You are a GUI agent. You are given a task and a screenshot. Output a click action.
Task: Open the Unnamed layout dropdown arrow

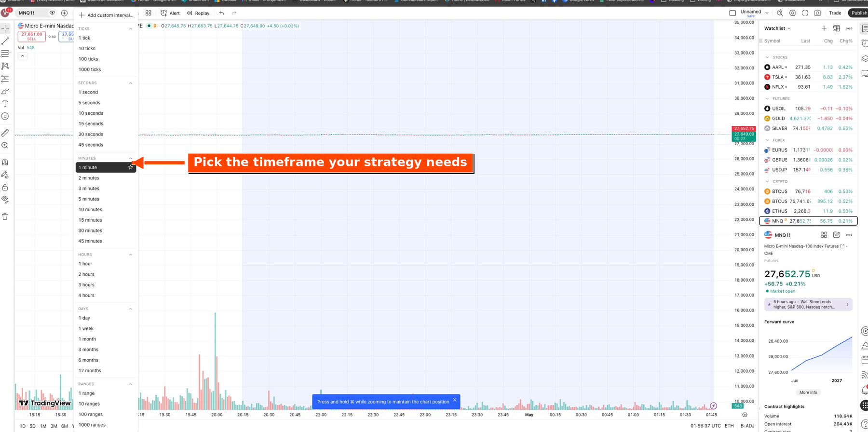point(767,13)
